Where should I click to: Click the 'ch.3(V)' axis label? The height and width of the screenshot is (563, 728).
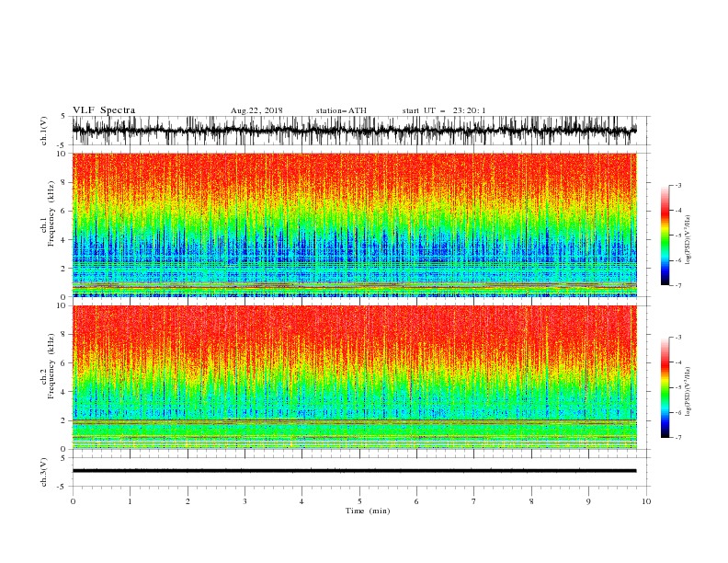(x=44, y=472)
